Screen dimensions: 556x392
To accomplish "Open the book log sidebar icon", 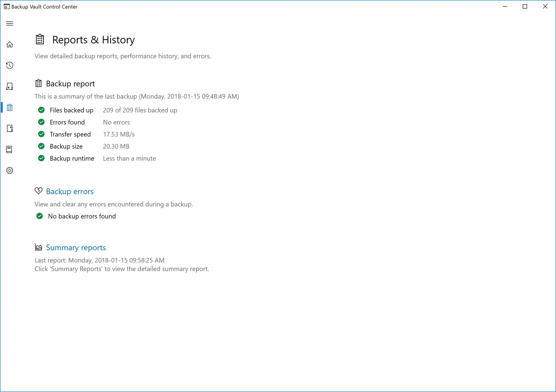I will point(9,149).
